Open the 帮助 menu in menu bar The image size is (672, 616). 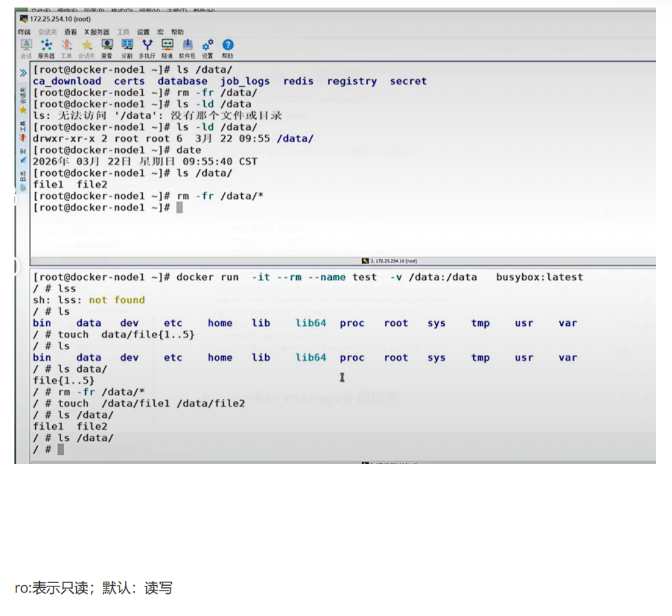177,32
